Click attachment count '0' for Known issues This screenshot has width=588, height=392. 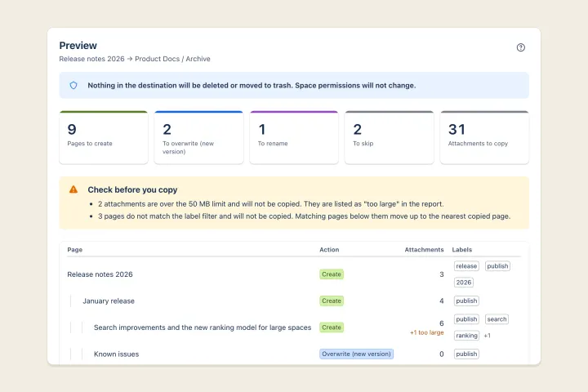(x=442, y=354)
